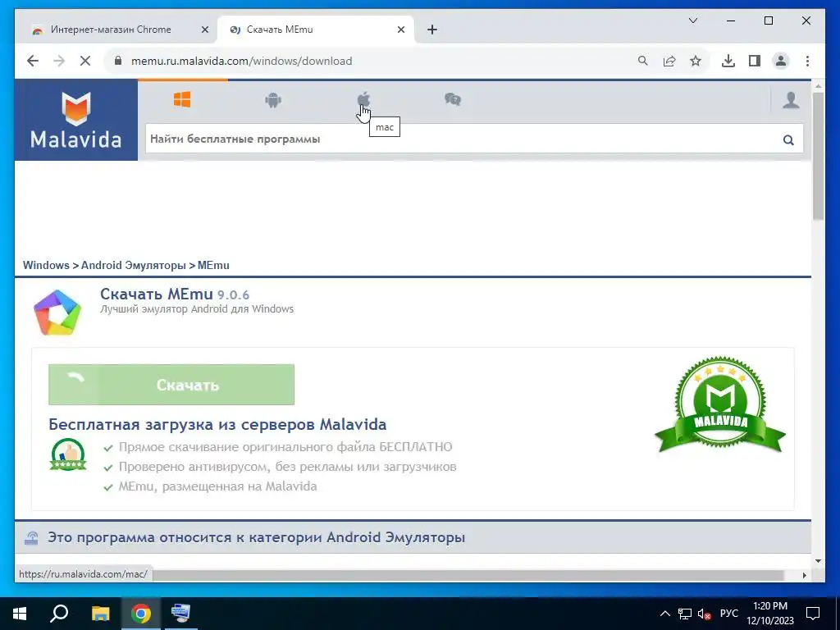
Task: Click the muted volume tray icon
Action: pos(705,614)
